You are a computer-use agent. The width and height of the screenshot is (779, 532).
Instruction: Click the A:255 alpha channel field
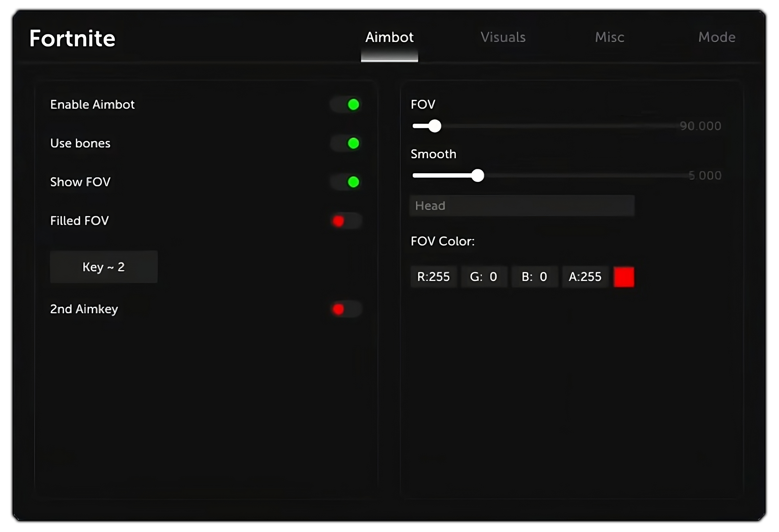coord(585,277)
